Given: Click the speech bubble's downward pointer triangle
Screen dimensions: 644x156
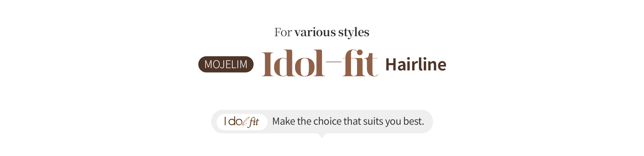Looking at the screenshot, I should click(322, 136).
